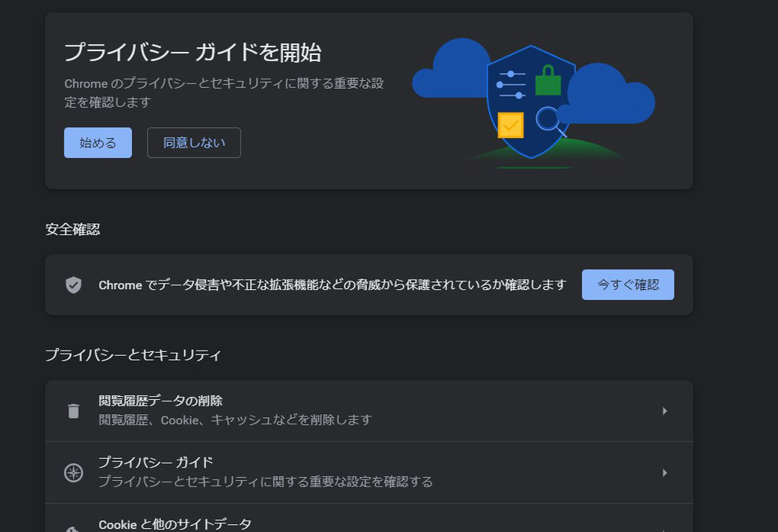The width and height of the screenshot is (778, 532).
Task: Open 閲覧履歴データの削除 row title
Action: pyautogui.click(x=160, y=401)
